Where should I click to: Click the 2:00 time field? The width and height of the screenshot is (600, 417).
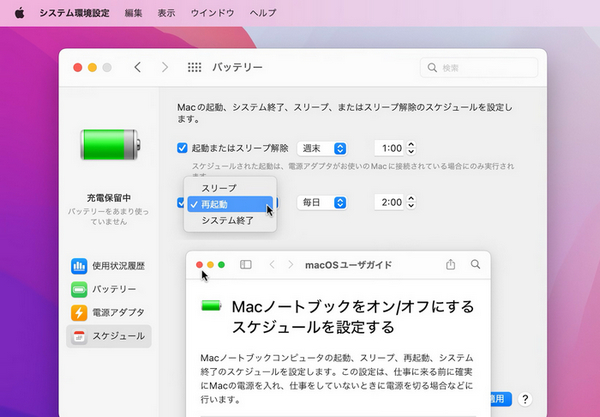(390, 202)
